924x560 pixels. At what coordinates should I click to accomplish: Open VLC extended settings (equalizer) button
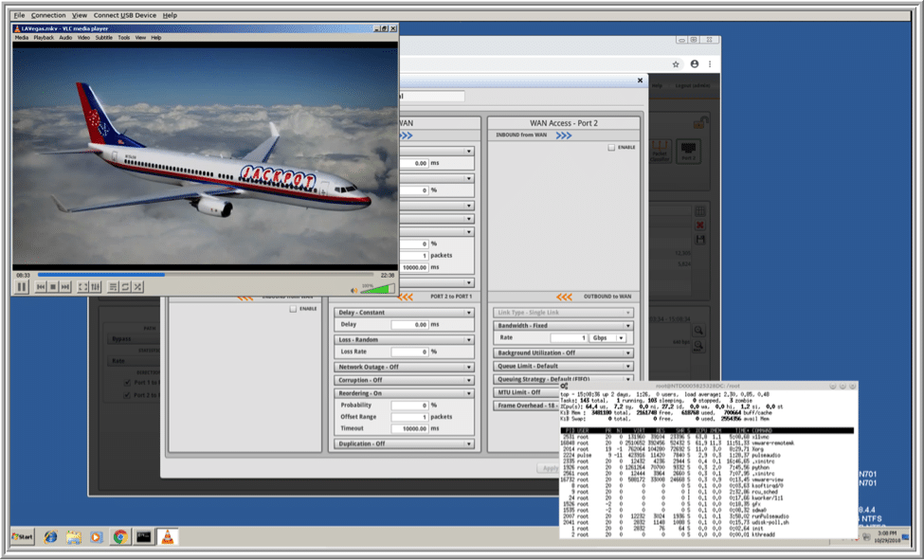96,287
